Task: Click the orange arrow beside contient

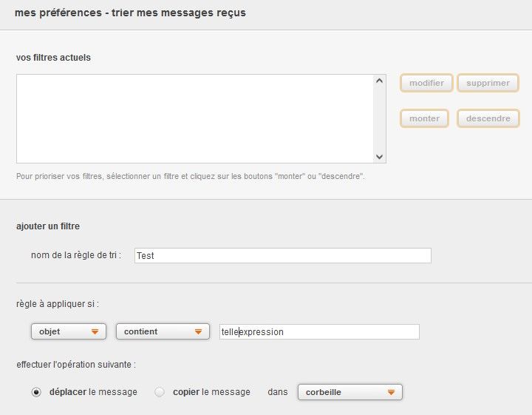Action: pos(198,332)
